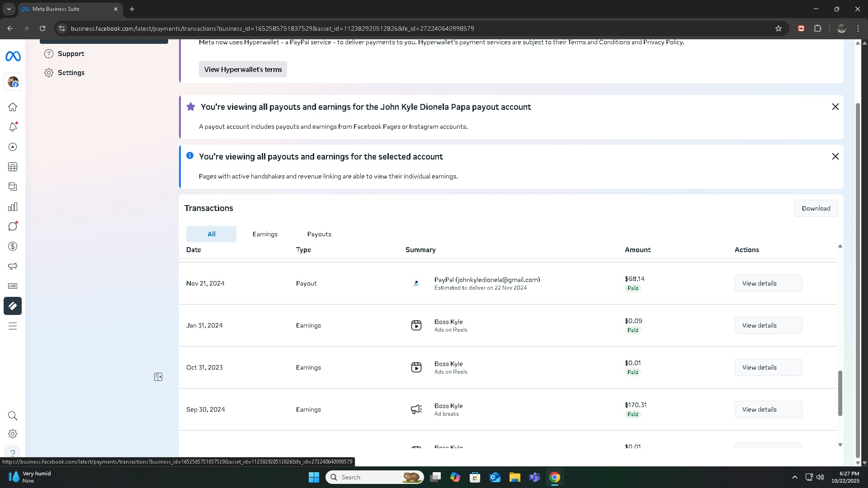The height and width of the screenshot is (488, 868).
Task: Open the Notifications bell icon
Action: click(13, 127)
